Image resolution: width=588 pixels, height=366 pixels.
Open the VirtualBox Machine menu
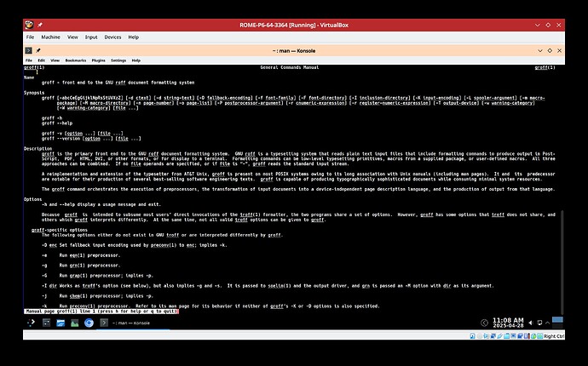click(50, 37)
